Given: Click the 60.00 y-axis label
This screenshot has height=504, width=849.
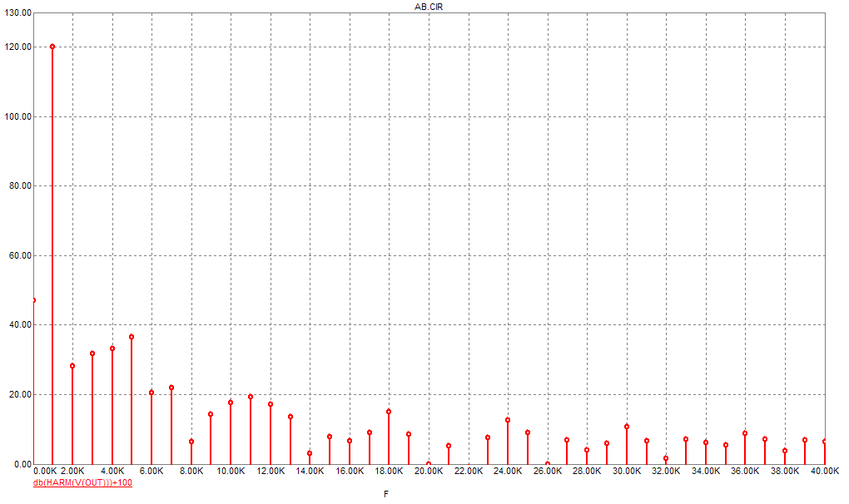Looking at the screenshot, I should [x=21, y=256].
